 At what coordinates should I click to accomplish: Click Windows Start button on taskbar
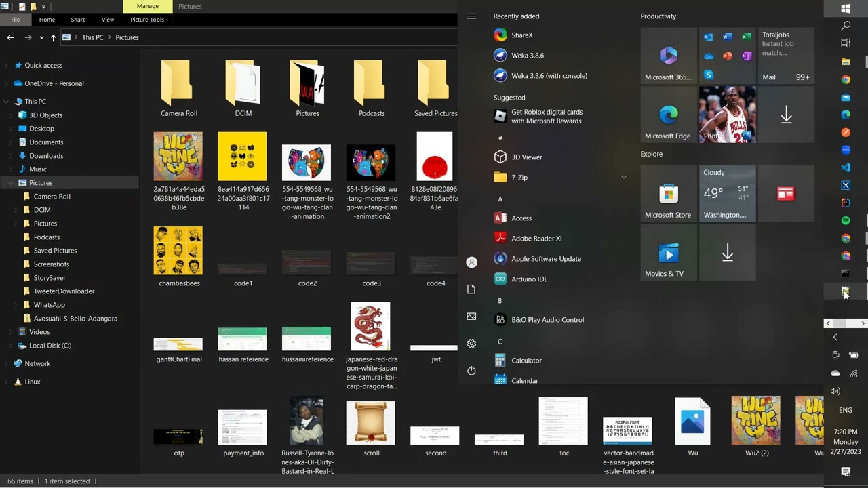(x=846, y=9)
